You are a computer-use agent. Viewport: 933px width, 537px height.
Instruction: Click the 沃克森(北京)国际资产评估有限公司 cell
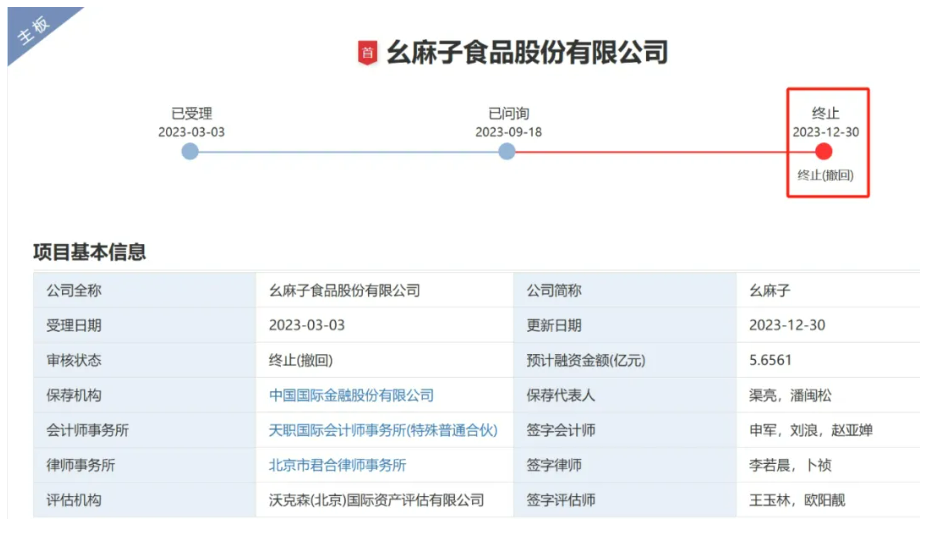(376, 500)
